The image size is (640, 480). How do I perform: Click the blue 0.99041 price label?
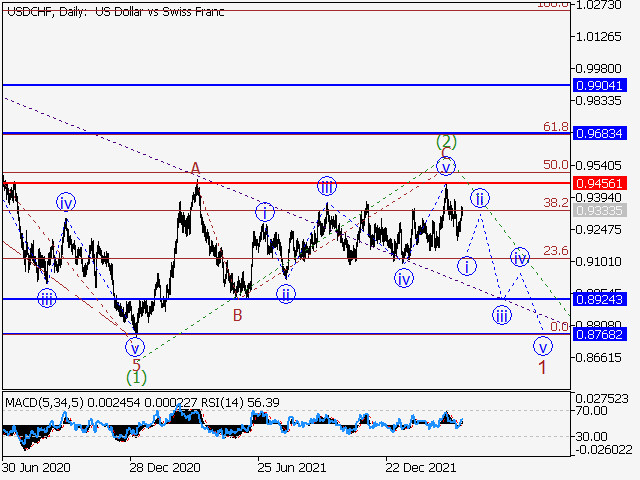pyautogui.click(x=600, y=85)
